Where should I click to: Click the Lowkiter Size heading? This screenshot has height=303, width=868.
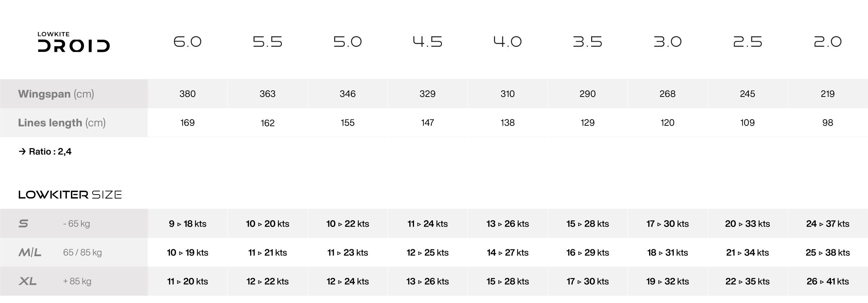(70, 195)
